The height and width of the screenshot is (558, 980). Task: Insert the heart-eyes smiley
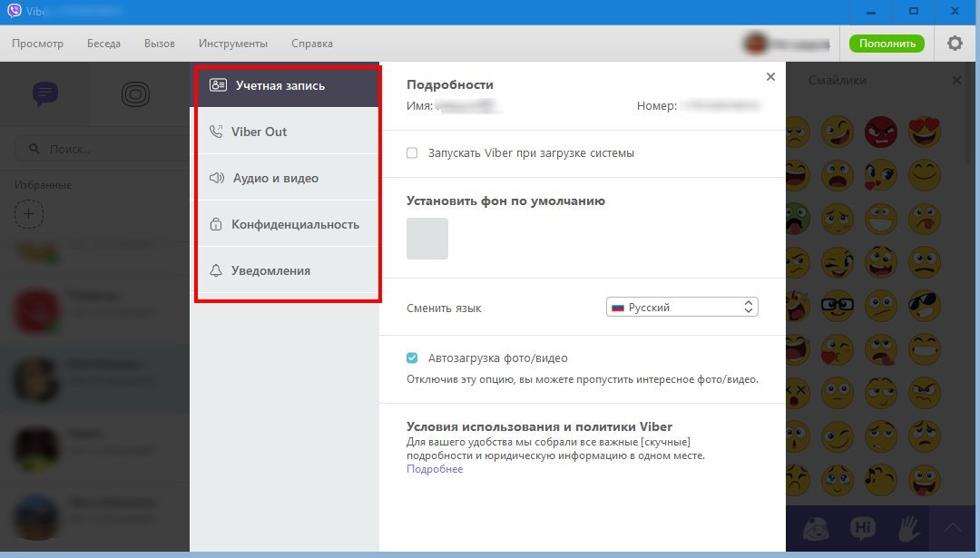pos(925,132)
